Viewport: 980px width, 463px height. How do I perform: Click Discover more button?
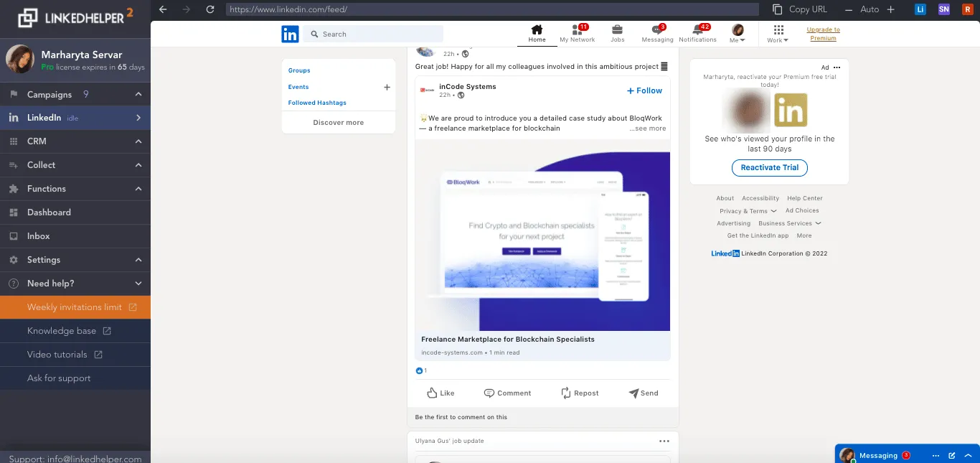click(x=339, y=123)
